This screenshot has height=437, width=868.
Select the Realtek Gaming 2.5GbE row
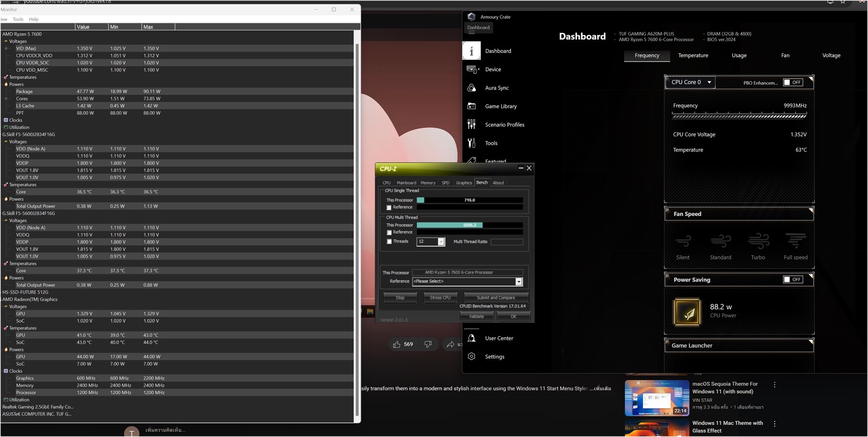coord(177,407)
